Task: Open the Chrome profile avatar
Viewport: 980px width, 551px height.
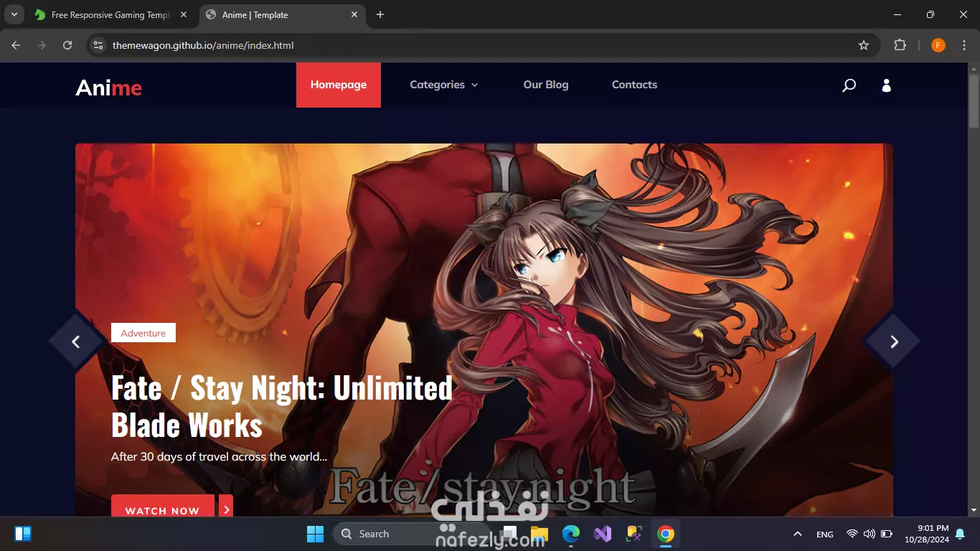Action: click(x=938, y=45)
